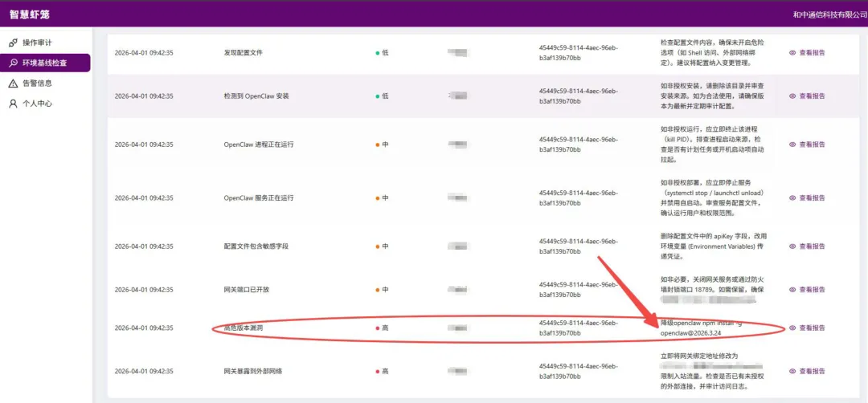Image resolution: width=868 pixels, height=403 pixels.
Task: Select the 配置文件包含敏感字段 check name
Action: (256, 246)
